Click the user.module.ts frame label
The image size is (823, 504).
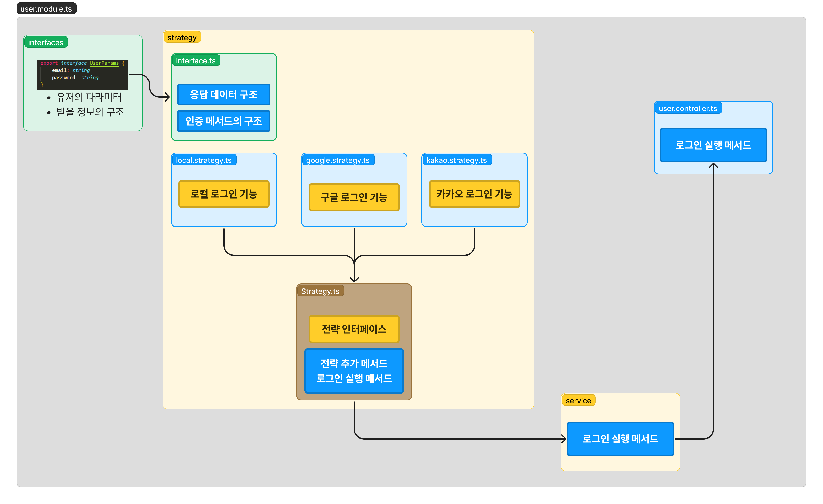point(46,9)
